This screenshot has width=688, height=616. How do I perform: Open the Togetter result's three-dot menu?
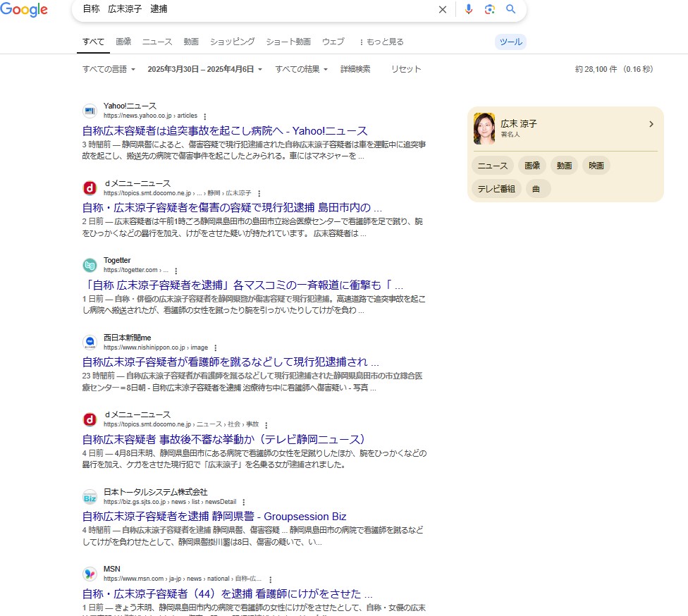coord(176,271)
